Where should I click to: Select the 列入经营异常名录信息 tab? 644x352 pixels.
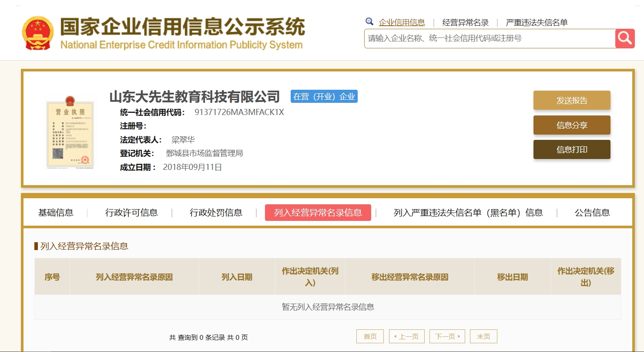318,213
